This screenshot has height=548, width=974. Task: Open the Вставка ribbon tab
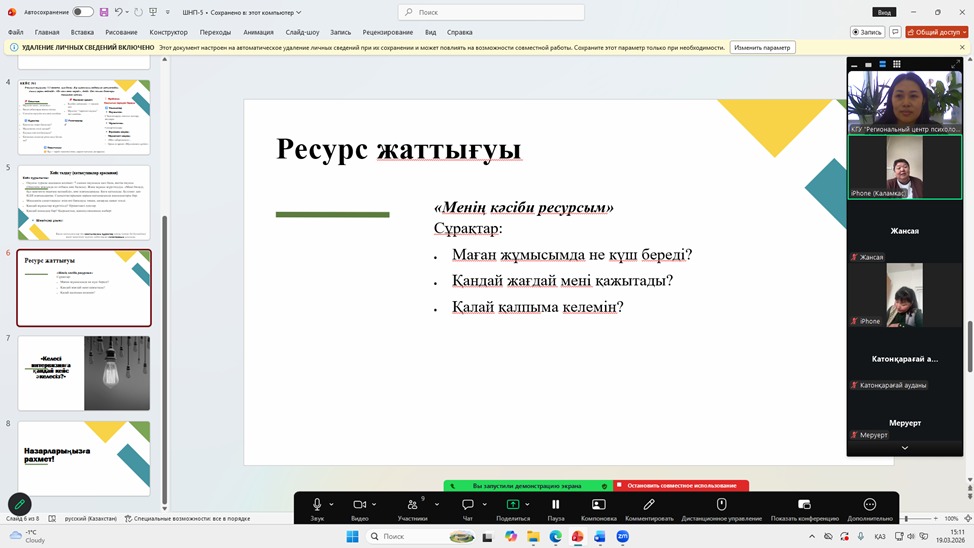[x=82, y=32]
